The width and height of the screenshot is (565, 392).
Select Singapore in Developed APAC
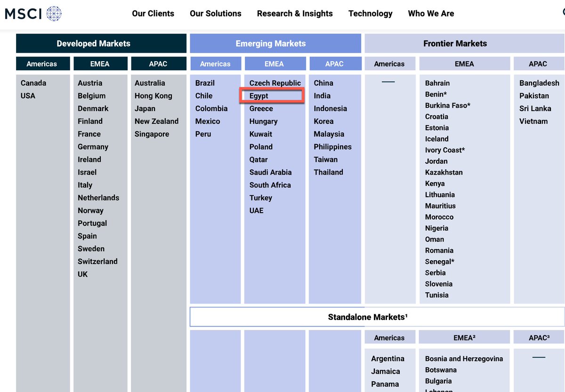point(152,134)
